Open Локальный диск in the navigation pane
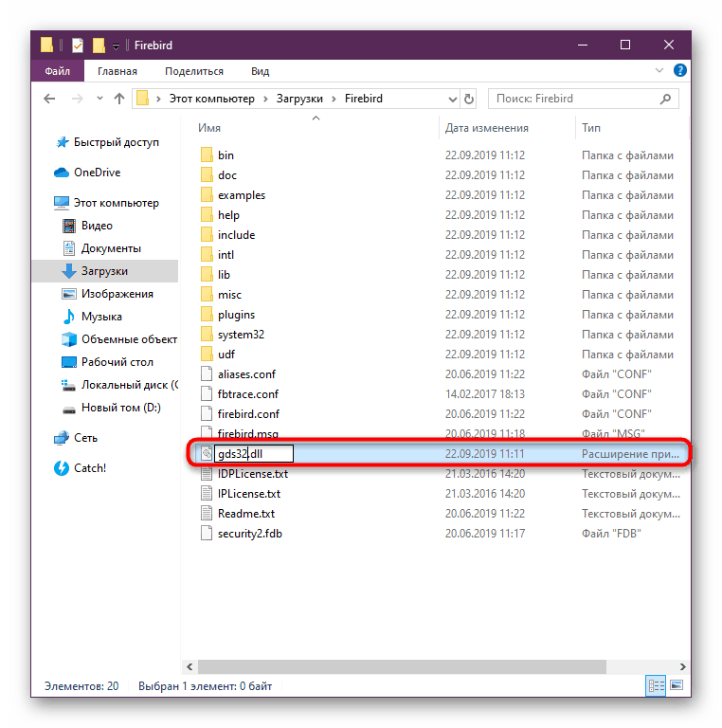The height and width of the screenshot is (728, 722). tap(119, 385)
